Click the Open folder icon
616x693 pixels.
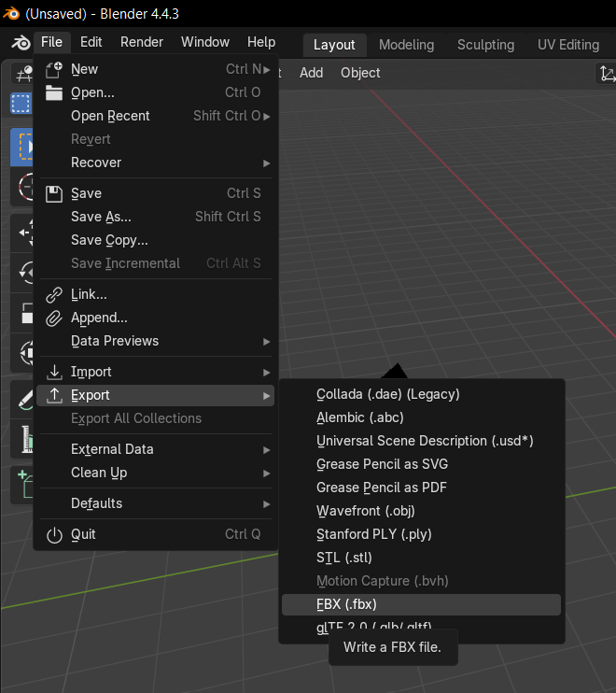[x=54, y=92]
